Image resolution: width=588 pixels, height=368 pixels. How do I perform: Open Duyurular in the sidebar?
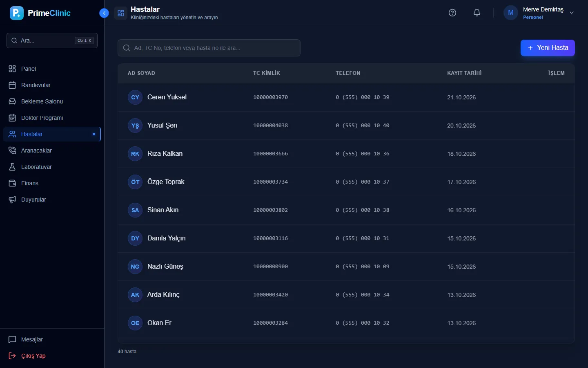click(52, 200)
